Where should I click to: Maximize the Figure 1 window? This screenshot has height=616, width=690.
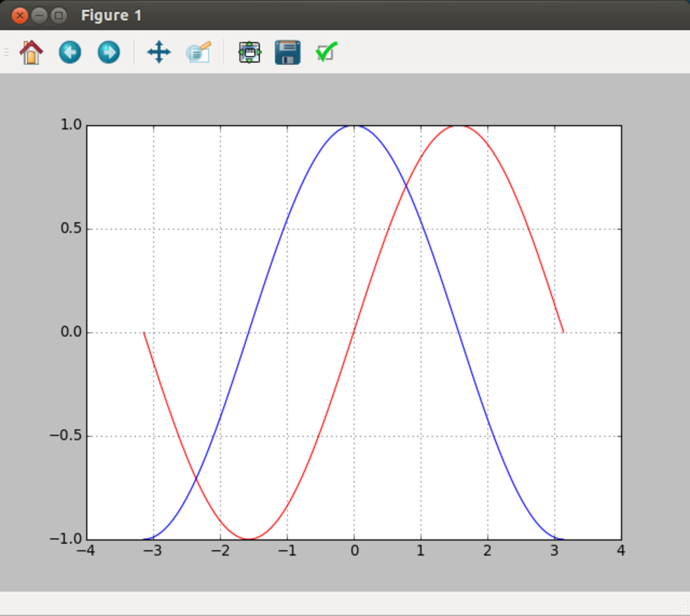(x=58, y=15)
